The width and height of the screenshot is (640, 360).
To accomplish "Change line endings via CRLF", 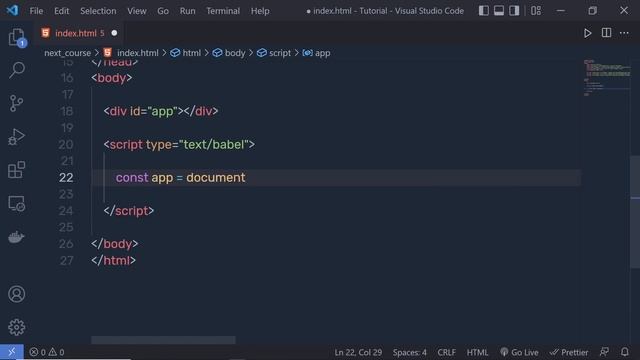I will (x=447, y=352).
